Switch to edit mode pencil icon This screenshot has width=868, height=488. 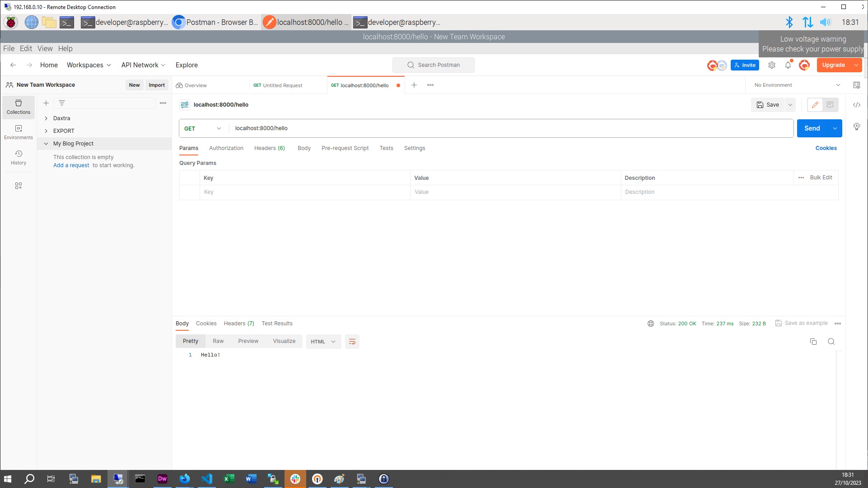[x=815, y=105]
